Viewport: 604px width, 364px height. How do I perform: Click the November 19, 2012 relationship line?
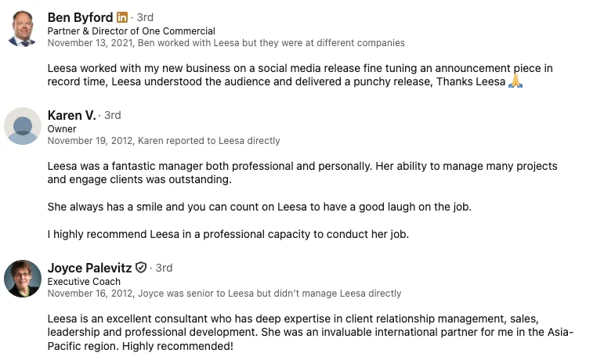click(x=163, y=141)
